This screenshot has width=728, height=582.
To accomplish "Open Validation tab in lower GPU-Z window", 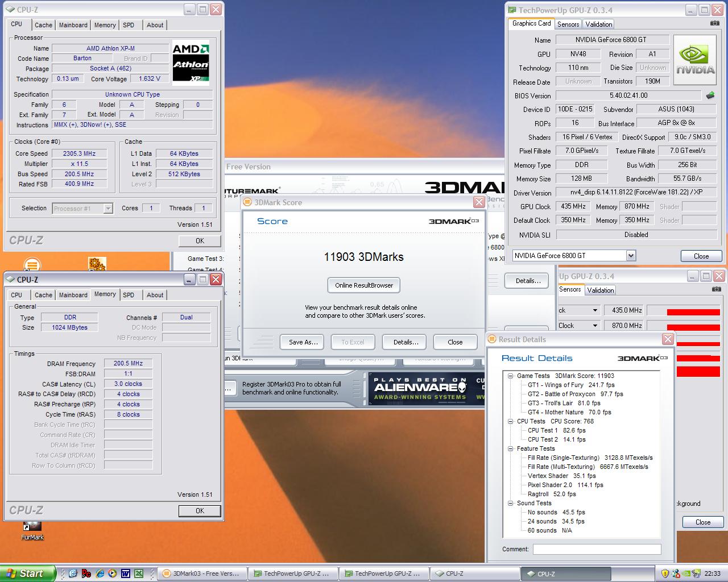I will 601,290.
